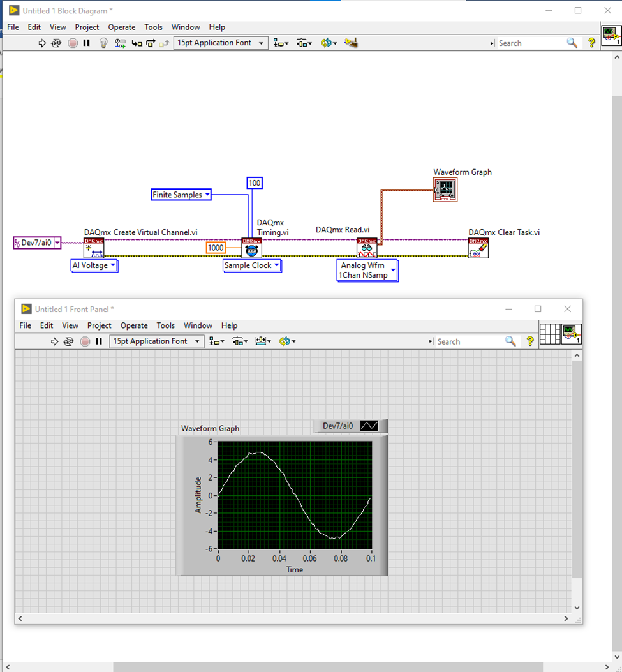This screenshot has width=622, height=672.
Task: Open Dev7/ai0 physical channel dropdown
Action: 57,243
